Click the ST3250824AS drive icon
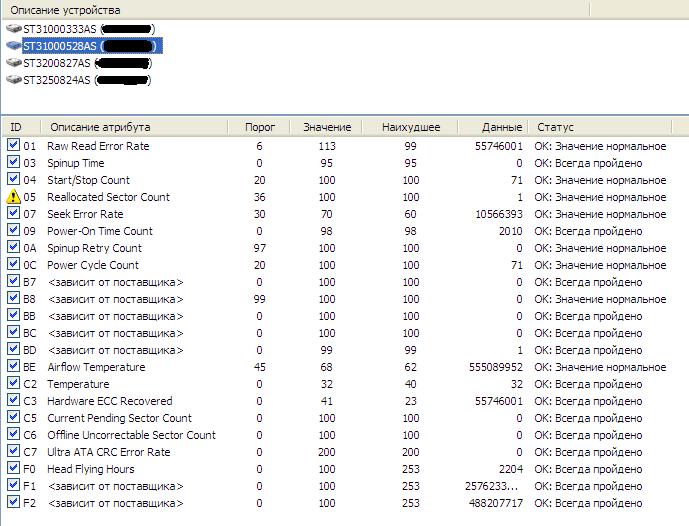689x526 pixels. (14, 80)
